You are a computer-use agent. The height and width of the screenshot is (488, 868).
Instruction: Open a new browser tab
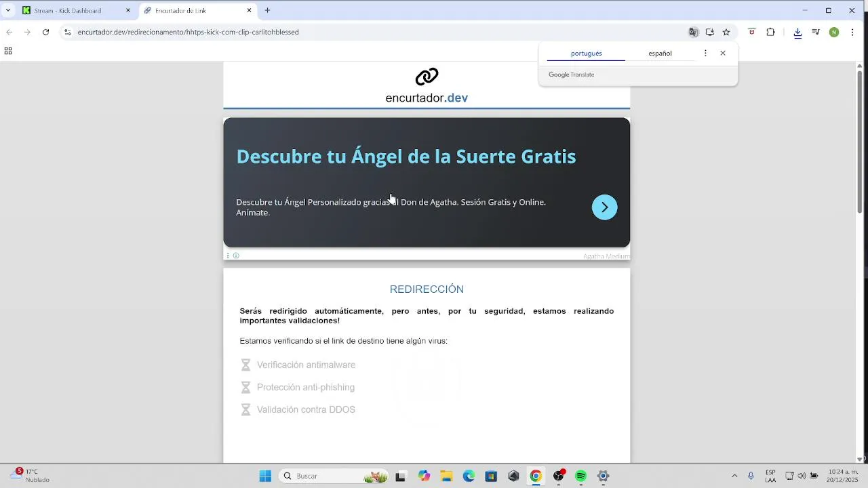267,10
